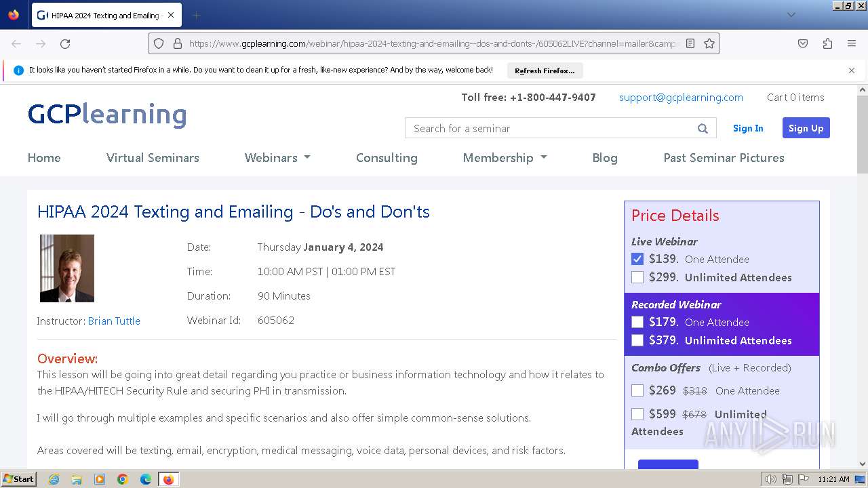Image resolution: width=868 pixels, height=488 pixels.
Task: Check $379 Recorded Unlimited Attendees box
Action: pos(637,340)
